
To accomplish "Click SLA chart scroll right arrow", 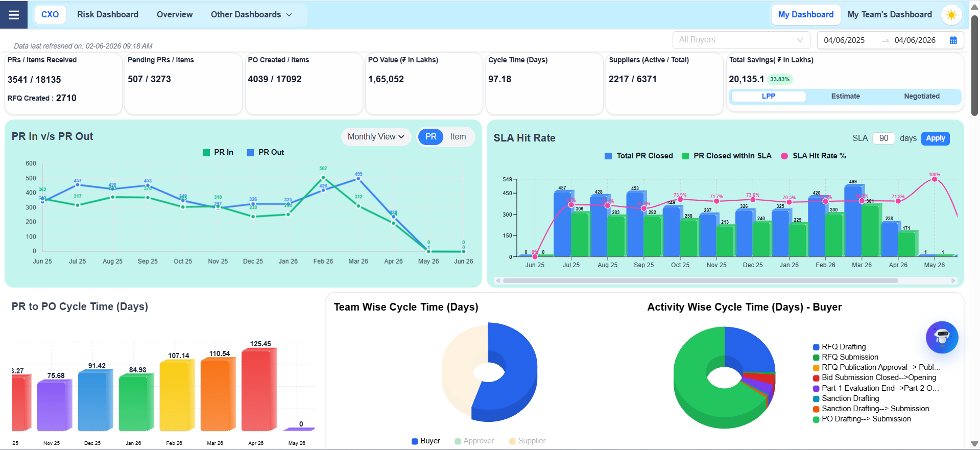I will 953,280.
